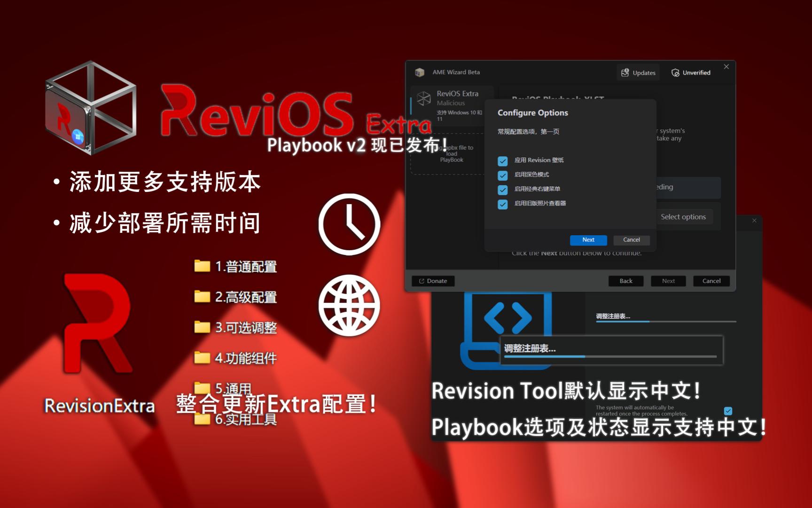Close the background progress window
The image size is (812, 508).
tap(754, 221)
